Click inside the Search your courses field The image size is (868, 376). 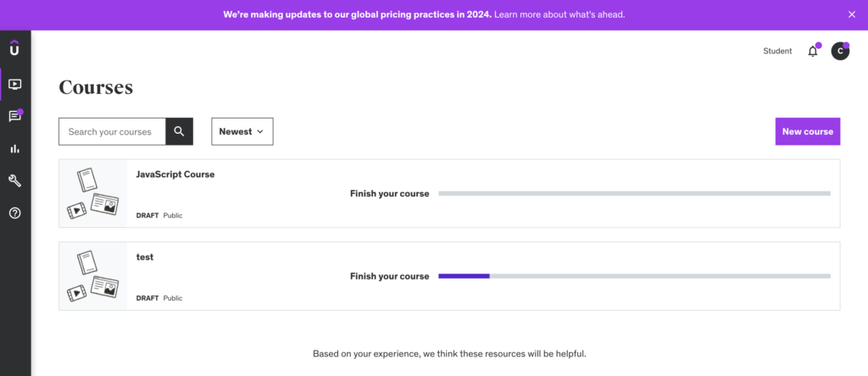(113, 131)
